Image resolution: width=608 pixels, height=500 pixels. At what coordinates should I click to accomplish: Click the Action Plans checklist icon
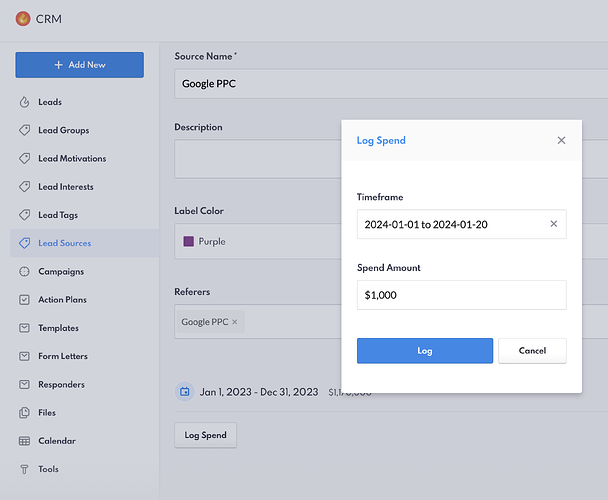(x=25, y=299)
